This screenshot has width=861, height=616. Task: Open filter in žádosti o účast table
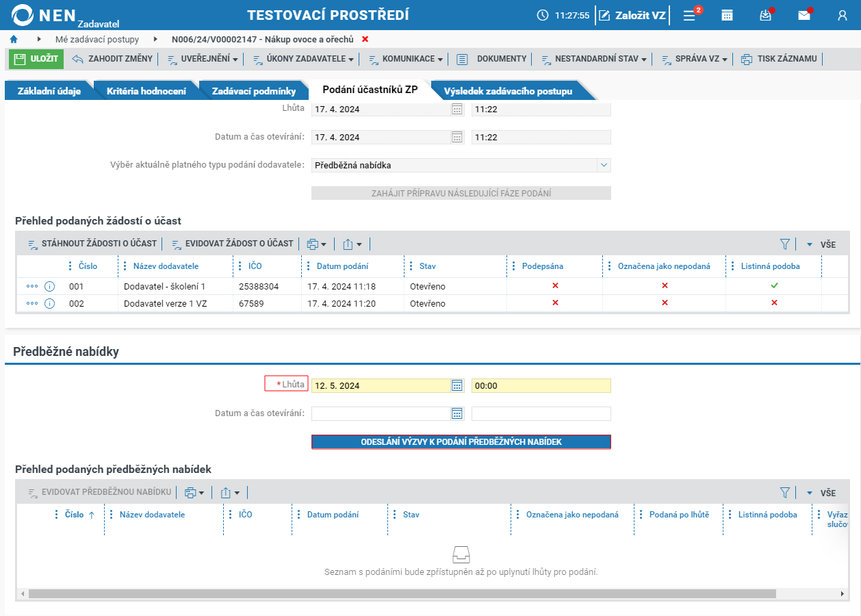click(785, 244)
